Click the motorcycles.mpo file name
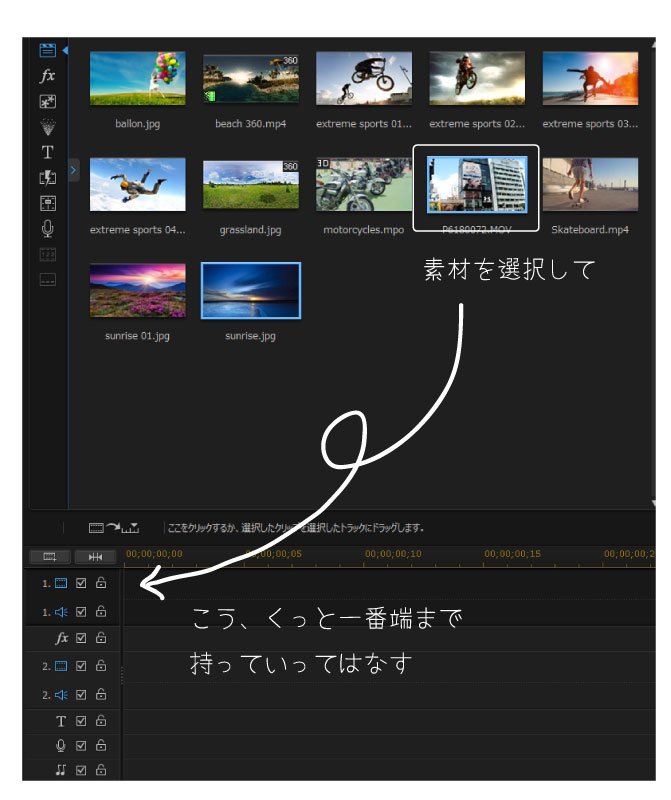Image resolution: width=671 pixels, height=800 pixels. click(x=364, y=230)
